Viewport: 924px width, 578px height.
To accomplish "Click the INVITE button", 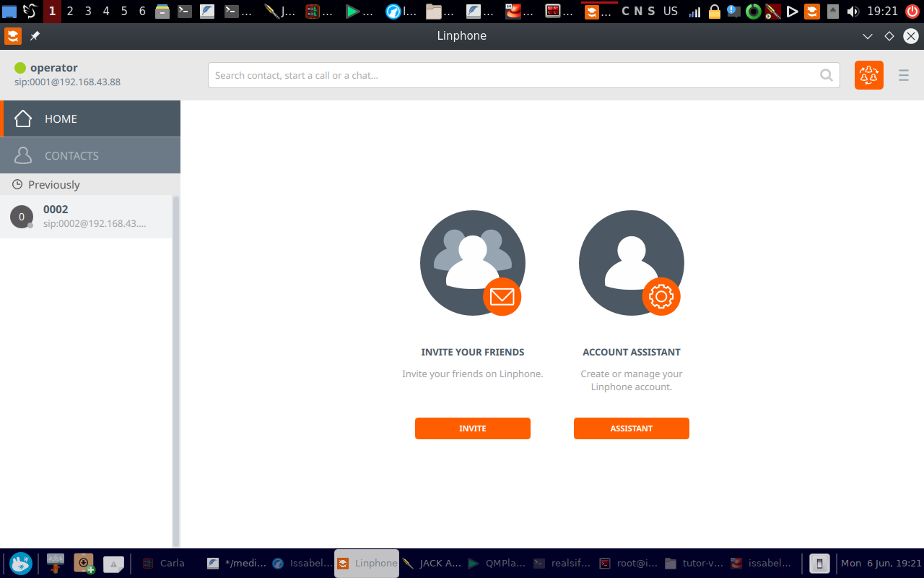I will coord(473,428).
